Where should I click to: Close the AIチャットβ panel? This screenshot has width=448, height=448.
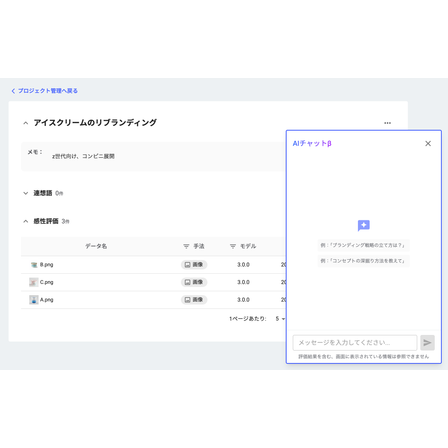pyautogui.click(x=428, y=143)
